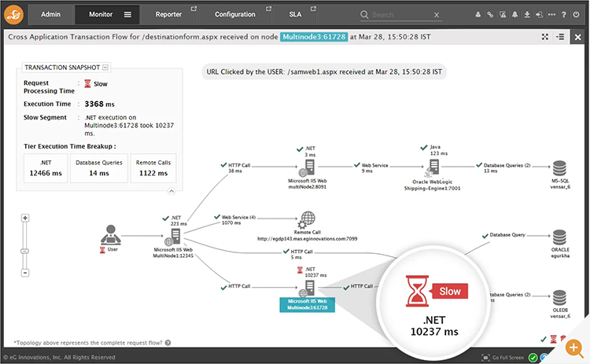Click the green check status icon

click(533, 357)
